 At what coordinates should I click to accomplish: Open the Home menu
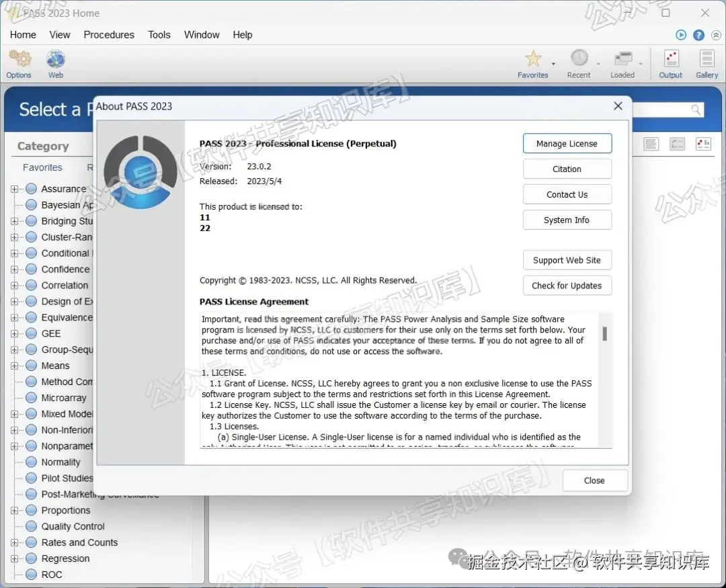click(x=23, y=35)
